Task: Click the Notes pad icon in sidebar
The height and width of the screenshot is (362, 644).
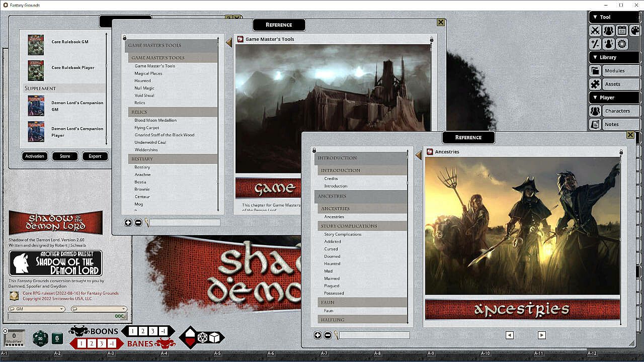Action: pyautogui.click(x=595, y=124)
